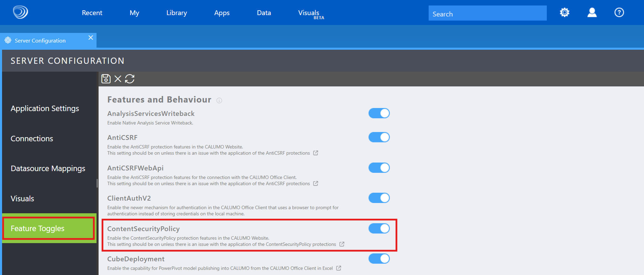The width and height of the screenshot is (644, 275).
Task: Click the SERVER CONFIGURATION page title
Action: pyautogui.click(x=67, y=61)
